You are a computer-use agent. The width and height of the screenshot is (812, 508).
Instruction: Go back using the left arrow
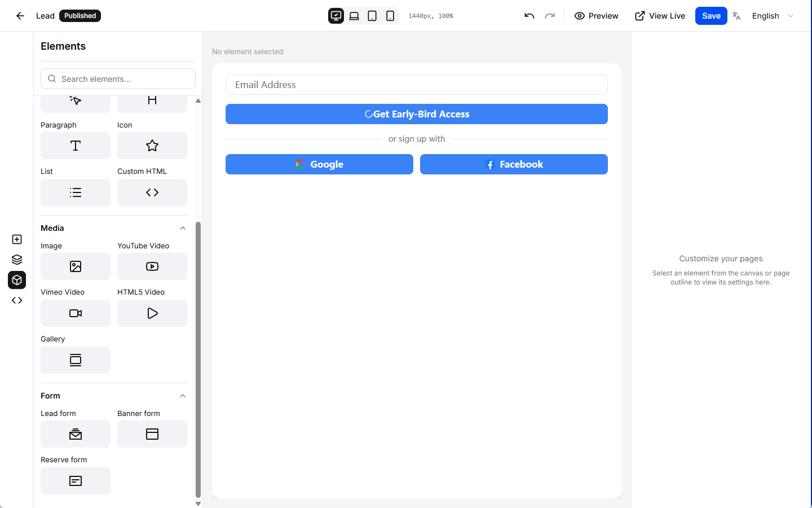point(20,16)
